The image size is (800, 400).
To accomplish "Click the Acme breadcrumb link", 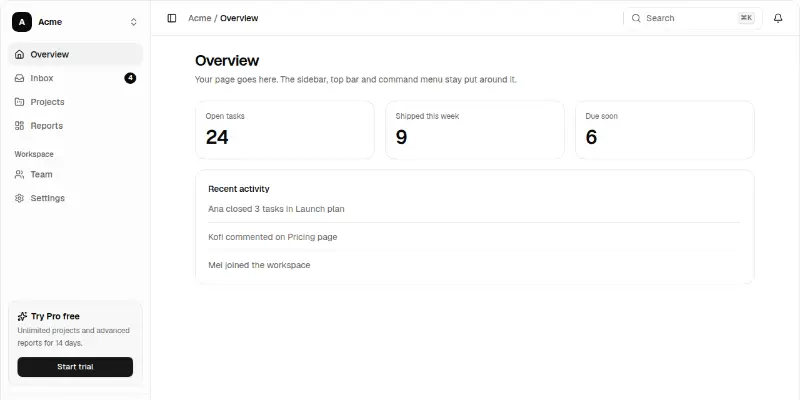I will tap(199, 18).
